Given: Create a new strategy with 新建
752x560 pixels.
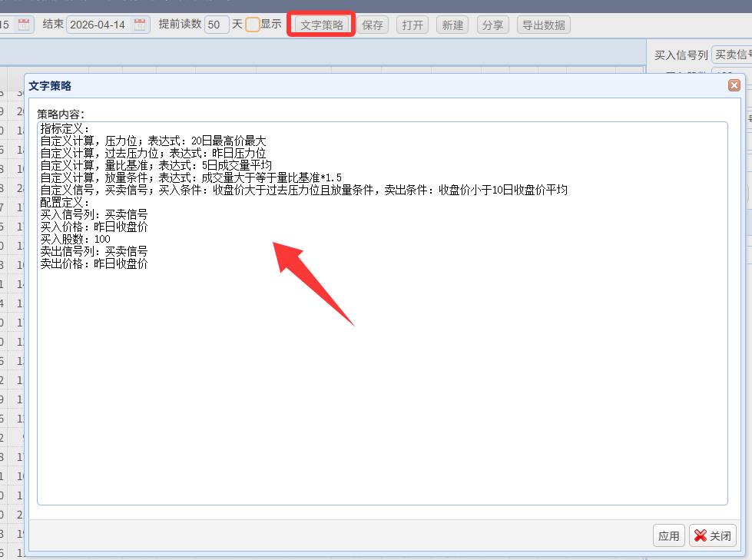Looking at the screenshot, I should pos(452,25).
